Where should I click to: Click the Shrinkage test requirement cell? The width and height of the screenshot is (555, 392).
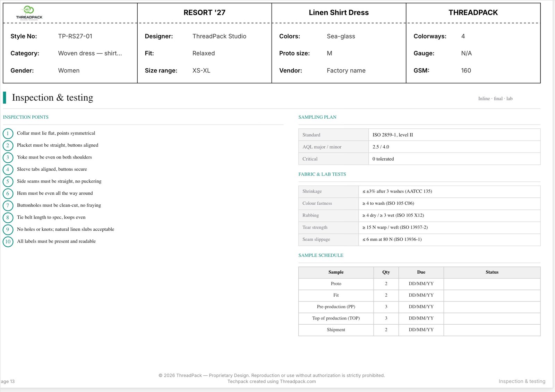(x=449, y=191)
